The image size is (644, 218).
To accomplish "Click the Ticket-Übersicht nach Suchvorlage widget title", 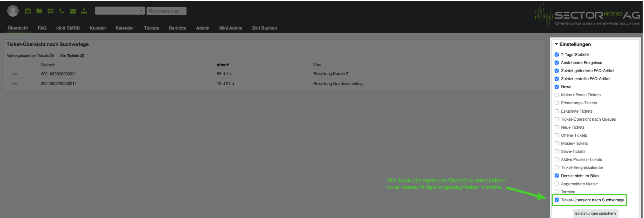I will point(48,44).
